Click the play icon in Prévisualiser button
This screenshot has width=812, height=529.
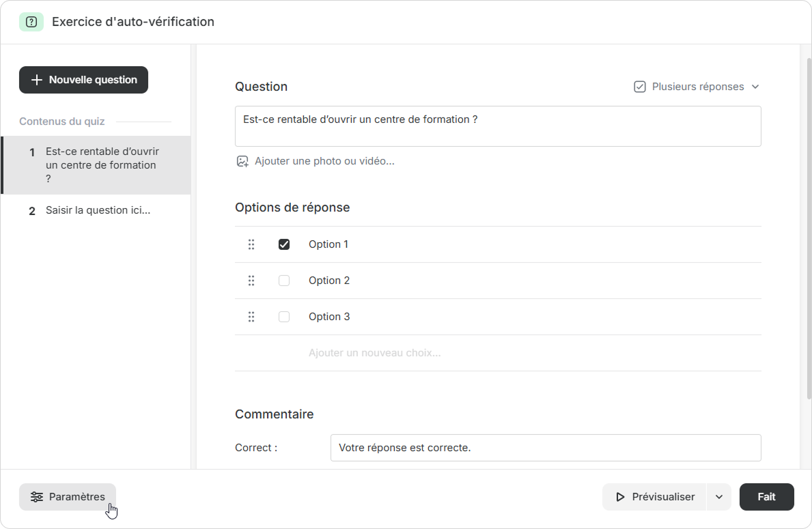click(620, 497)
